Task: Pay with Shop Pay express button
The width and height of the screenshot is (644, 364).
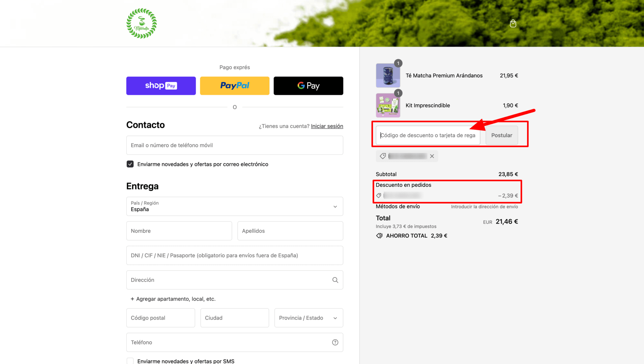Action: click(x=161, y=86)
